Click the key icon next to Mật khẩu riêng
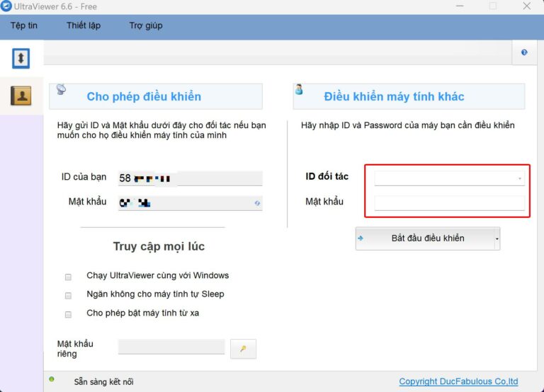The image size is (544, 392). click(243, 349)
